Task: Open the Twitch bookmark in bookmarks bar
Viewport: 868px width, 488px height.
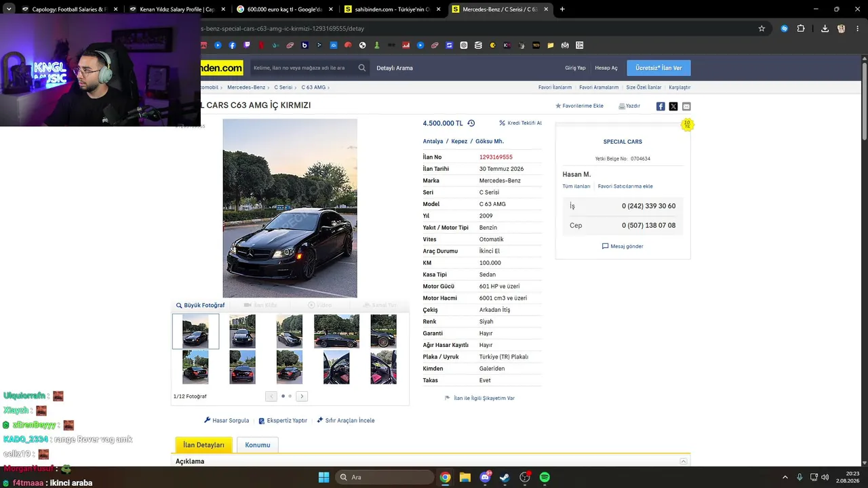Action: point(247,45)
